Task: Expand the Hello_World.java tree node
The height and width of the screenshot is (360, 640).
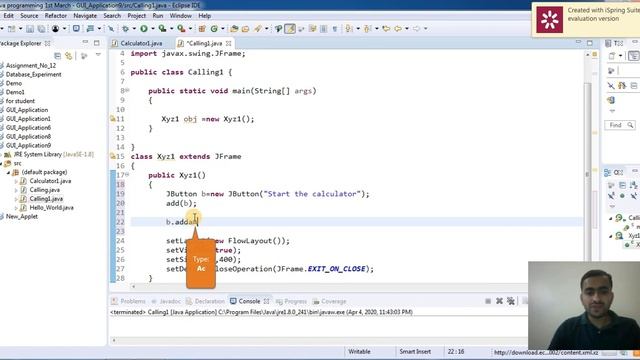Action: click(x=16, y=208)
